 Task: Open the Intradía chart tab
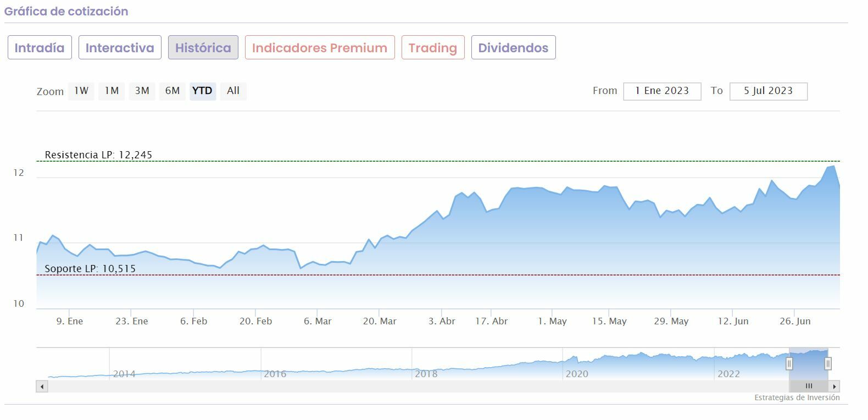click(x=40, y=48)
